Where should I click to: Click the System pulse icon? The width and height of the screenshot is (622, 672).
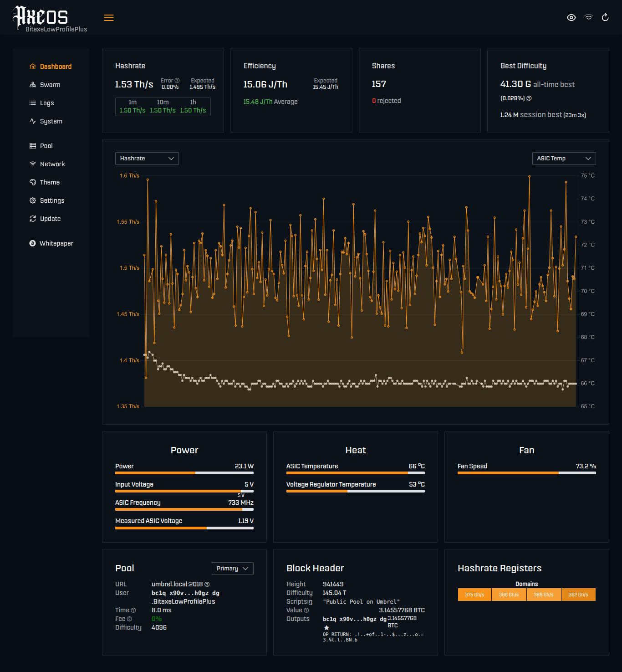[33, 121]
